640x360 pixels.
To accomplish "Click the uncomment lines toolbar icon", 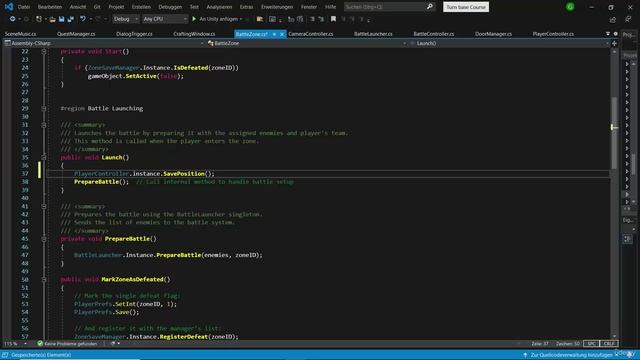I will click(x=321, y=19).
